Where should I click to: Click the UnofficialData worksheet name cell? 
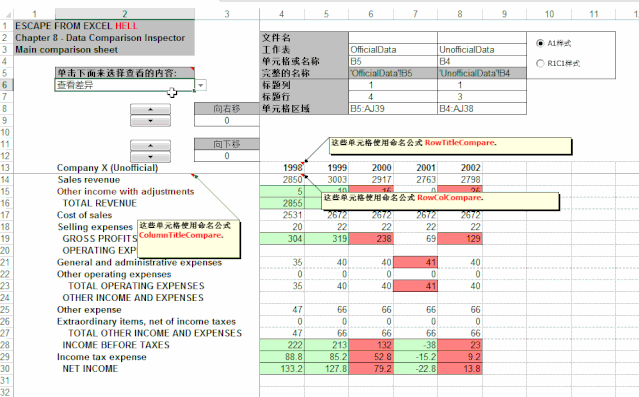482,50
